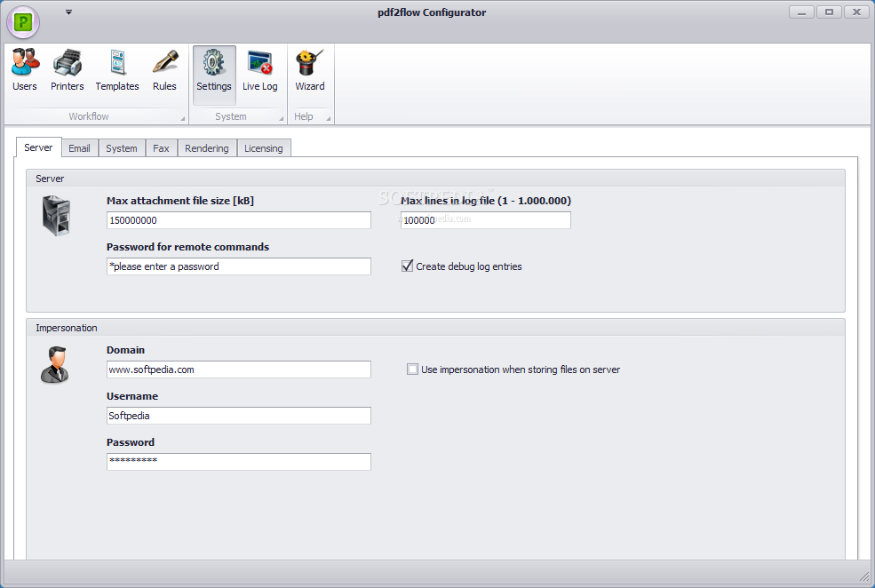This screenshot has width=875, height=588.
Task: Enable Use impersonation when storing files checkbox
Action: 412,369
